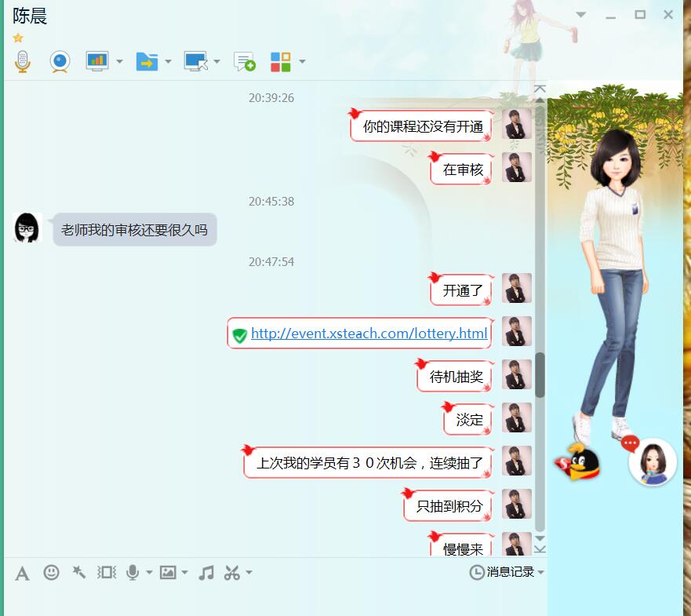Open the event.xsteach.com lottery link
Image resolution: width=691 pixels, height=616 pixels.
coord(369,334)
